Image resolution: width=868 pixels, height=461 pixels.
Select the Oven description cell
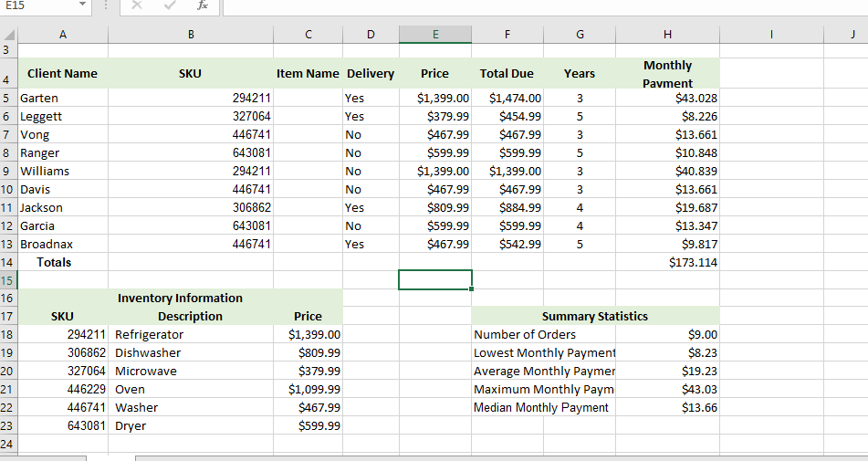[191, 390]
